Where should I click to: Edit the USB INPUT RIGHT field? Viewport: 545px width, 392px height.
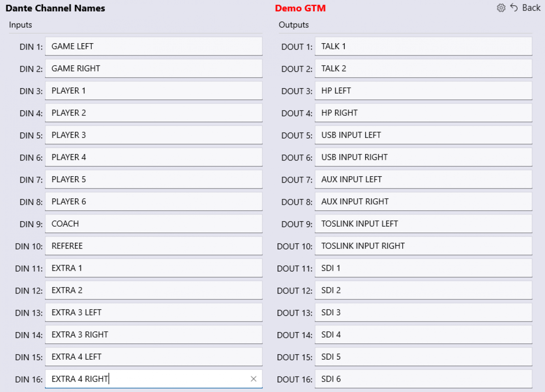pos(423,157)
